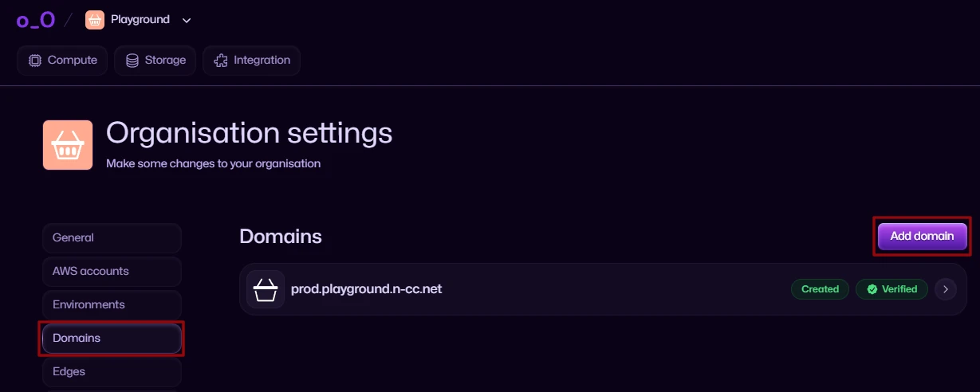Expand the domain row with the right chevron
This screenshot has width=980, height=392.
pos(945,289)
